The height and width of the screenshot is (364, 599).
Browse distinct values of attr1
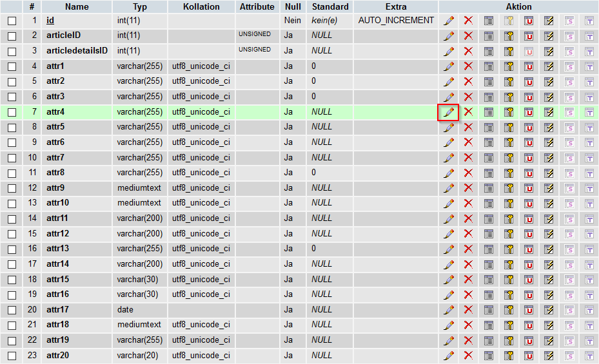[489, 66]
